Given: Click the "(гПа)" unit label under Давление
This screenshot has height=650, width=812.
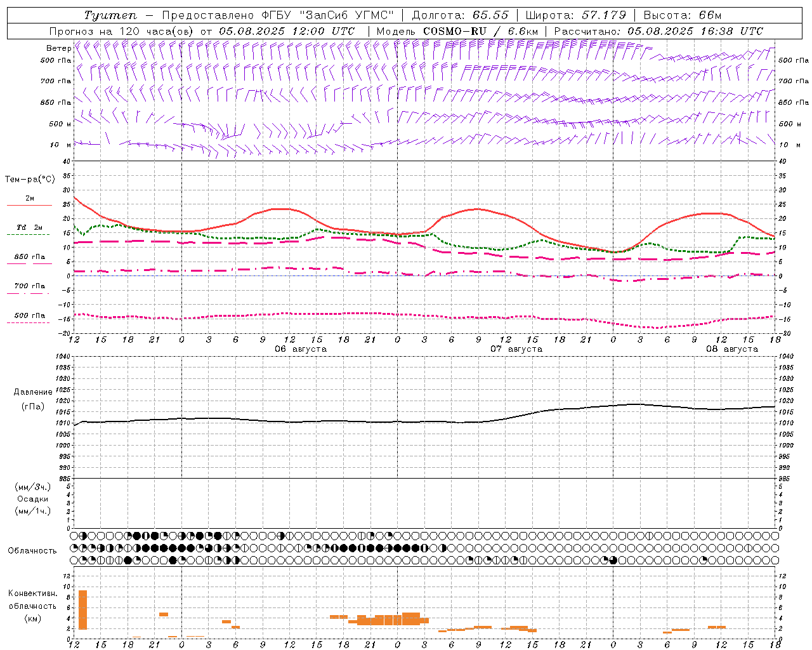Looking at the screenshot, I should tap(33, 407).
